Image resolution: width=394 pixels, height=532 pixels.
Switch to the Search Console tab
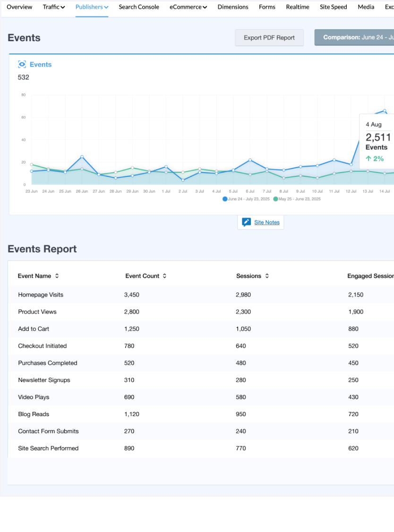(139, 7)
